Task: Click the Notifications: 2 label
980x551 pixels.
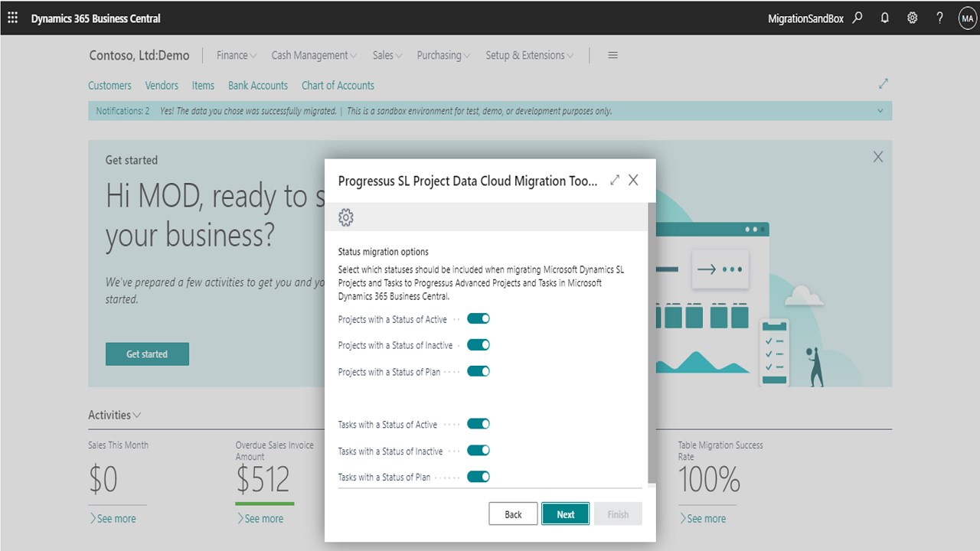Action: (x=122, y=111)
